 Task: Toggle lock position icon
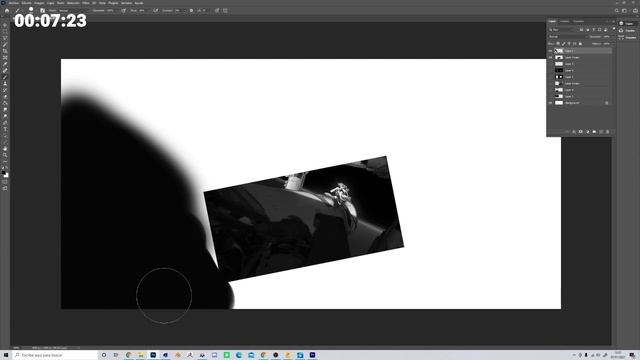coord(569,44)
